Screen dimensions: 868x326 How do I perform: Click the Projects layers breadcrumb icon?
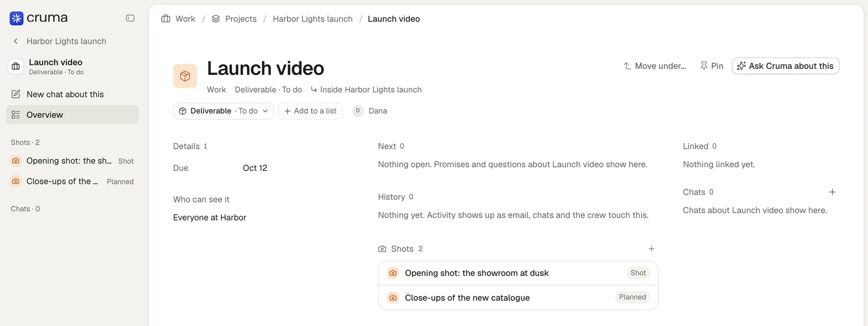point(216,19)
